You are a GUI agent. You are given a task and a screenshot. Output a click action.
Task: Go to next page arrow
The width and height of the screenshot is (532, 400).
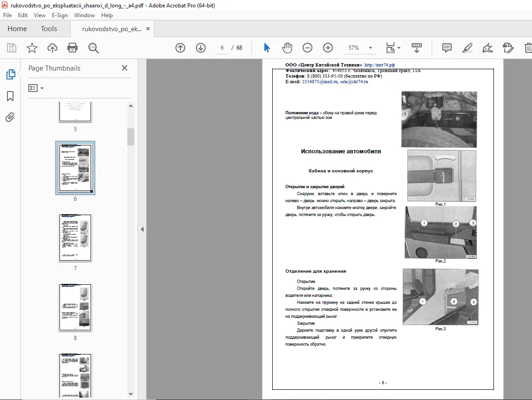tap(201, 48)
